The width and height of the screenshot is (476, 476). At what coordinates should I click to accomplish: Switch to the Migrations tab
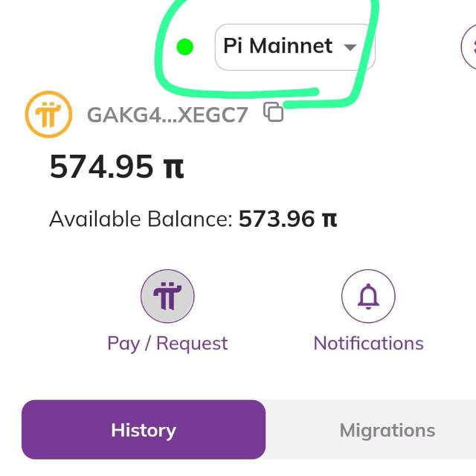coord(387,431)
